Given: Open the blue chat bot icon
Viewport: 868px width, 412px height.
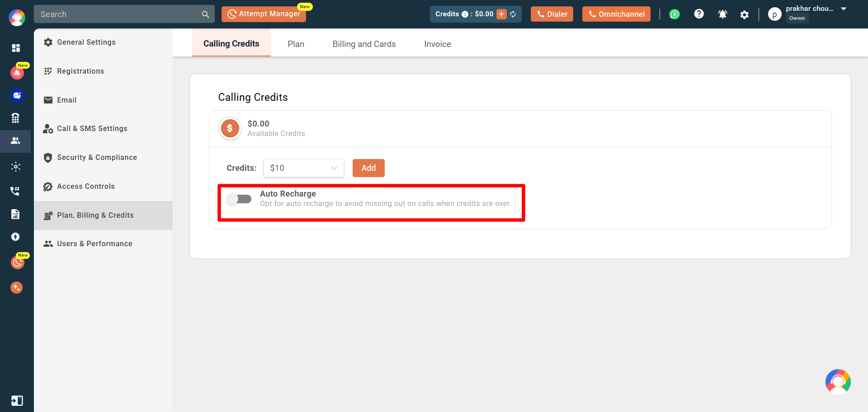Looking at the screenshot, I should [17, 95].
